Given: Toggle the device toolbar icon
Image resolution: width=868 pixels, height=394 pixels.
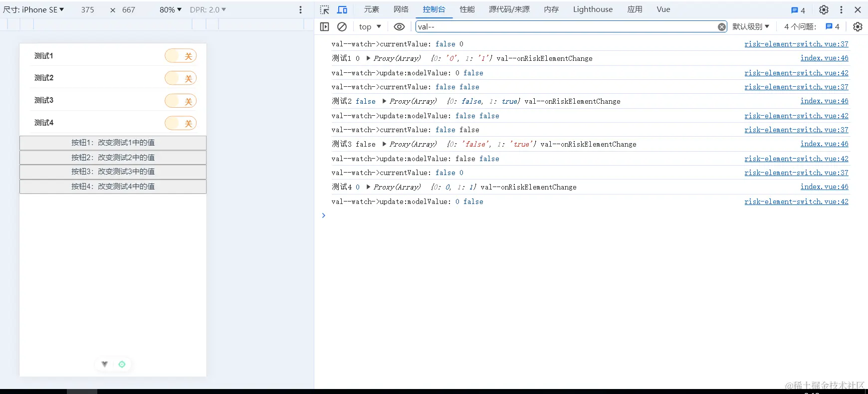Looking at the screenshot, I should (342, 10).
